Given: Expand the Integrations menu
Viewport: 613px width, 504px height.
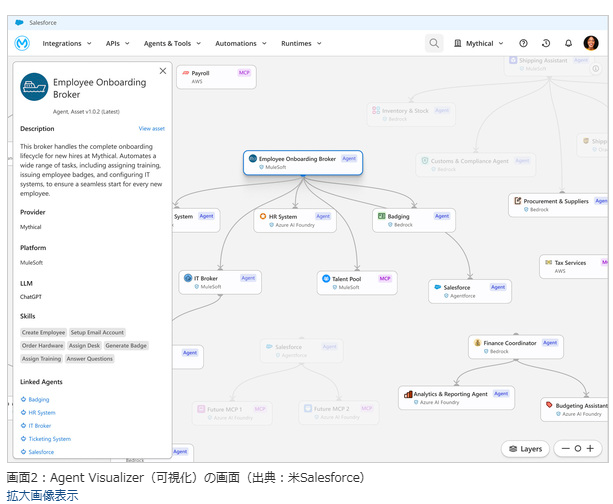Looking at the screenshot, I should click(67, 43).
